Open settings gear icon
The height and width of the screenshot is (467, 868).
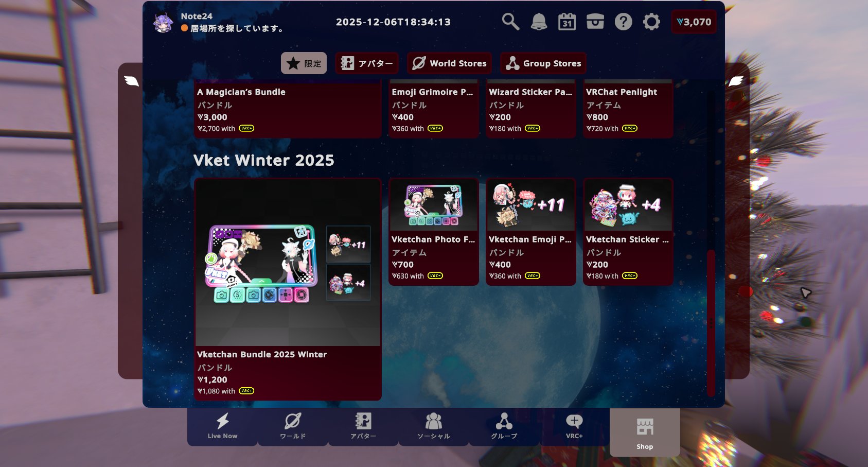pyautogui.click(x=651, y=22)
